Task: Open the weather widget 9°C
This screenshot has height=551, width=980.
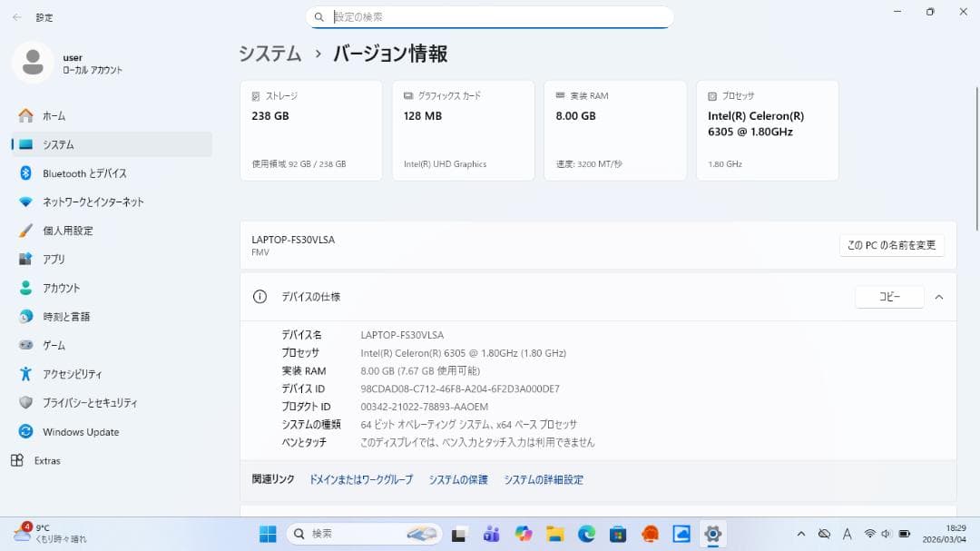Action: point(50,534)
